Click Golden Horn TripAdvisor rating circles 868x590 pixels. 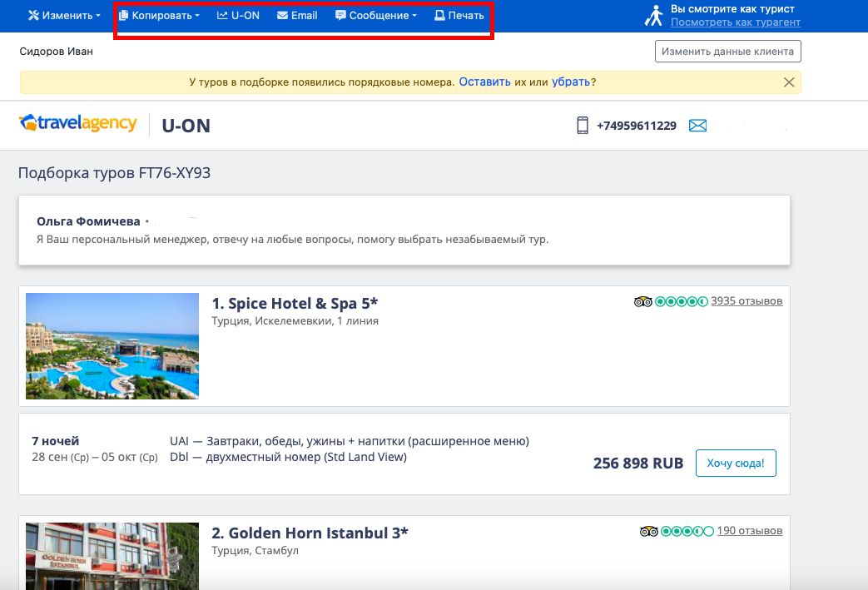click(x=687, y=531)
